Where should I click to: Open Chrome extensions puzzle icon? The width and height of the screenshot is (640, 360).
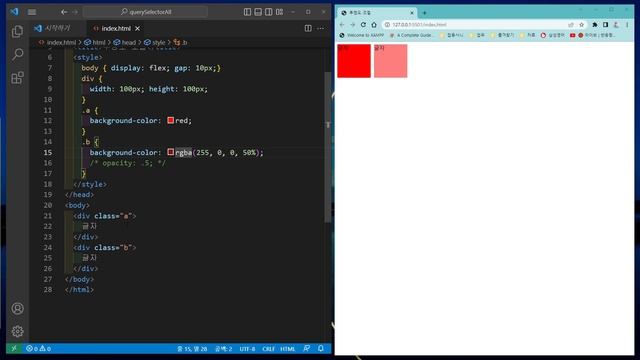[x=595, y=25]
